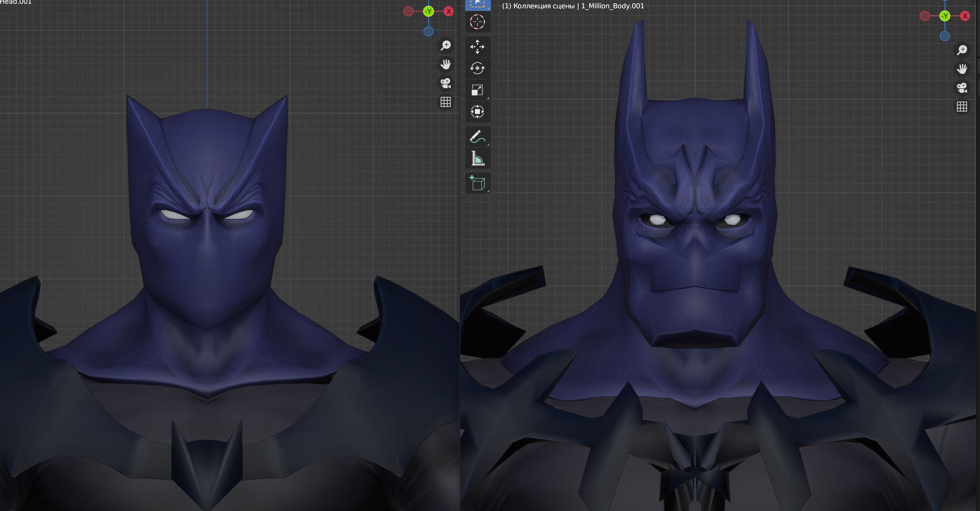The height and width of the screenshot is (511, 980).
Task: Click the red X axis on left navigation gizmo
Action: tap(448, 11)
